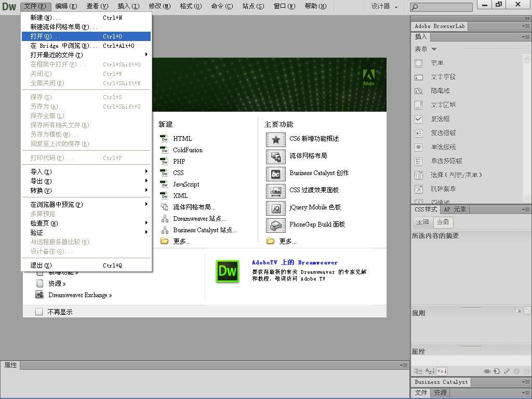Click the Dw application logo icon

[x=9, y=6]
